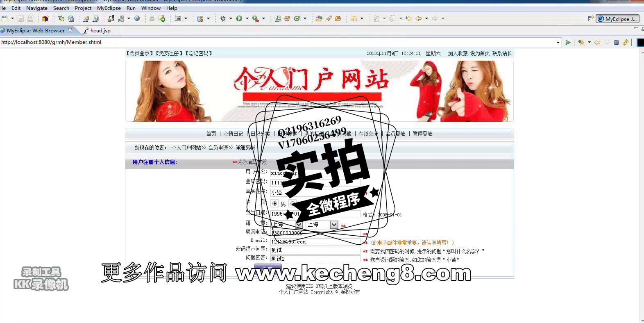Open the Edit menu
This screenshot has width=644, height=323.
coord(16,8)
